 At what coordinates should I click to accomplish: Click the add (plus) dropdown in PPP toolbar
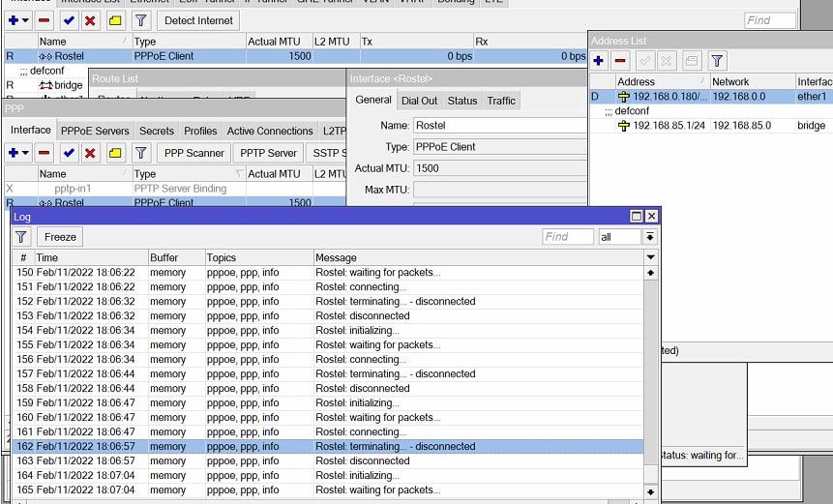coord(18,153)
